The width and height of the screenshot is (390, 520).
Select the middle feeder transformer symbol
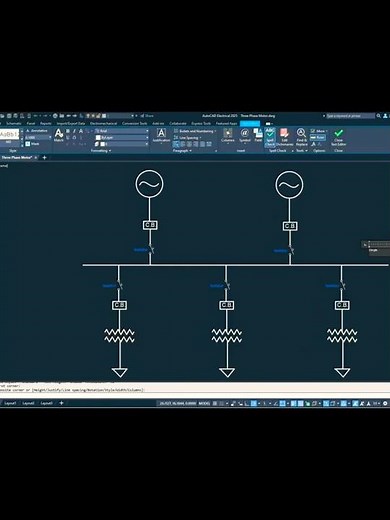pyautogui.click(x=227, y=336)
